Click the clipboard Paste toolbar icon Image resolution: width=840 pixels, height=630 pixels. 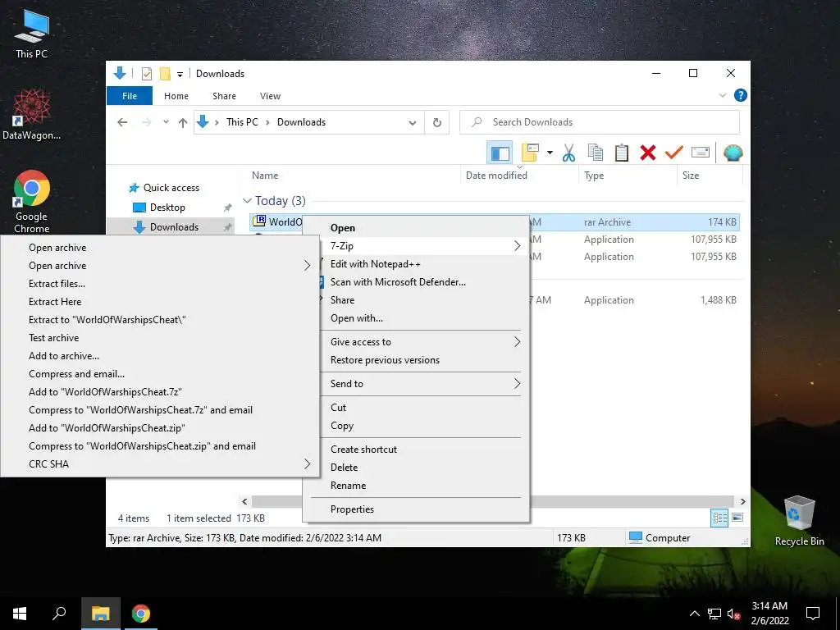622,153
